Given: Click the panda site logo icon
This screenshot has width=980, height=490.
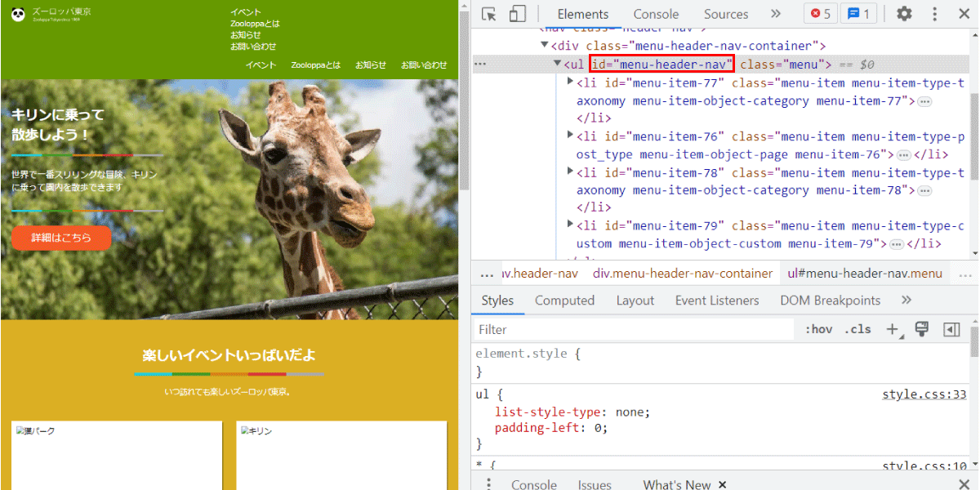Looking at the screenshot, I should (x=18, y=14).
